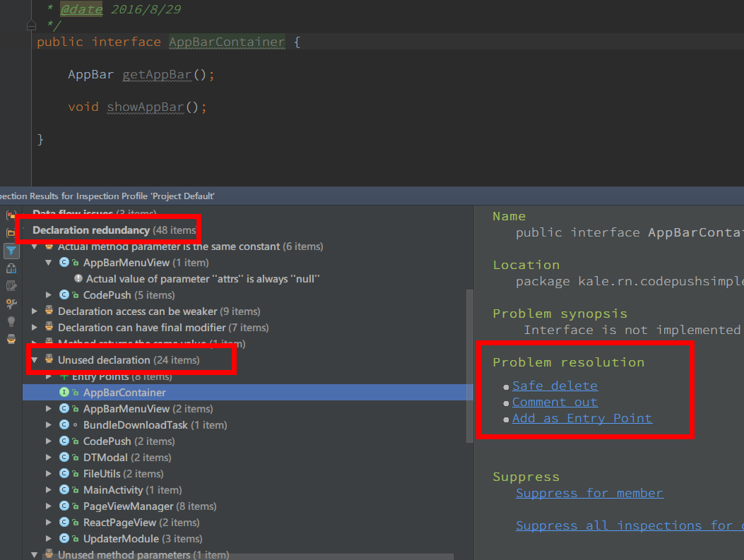Click interface icon of AppBarContainer row
The height and width of the screenshot is (560, 744).
pyautogui.click(x=64, y=392)
